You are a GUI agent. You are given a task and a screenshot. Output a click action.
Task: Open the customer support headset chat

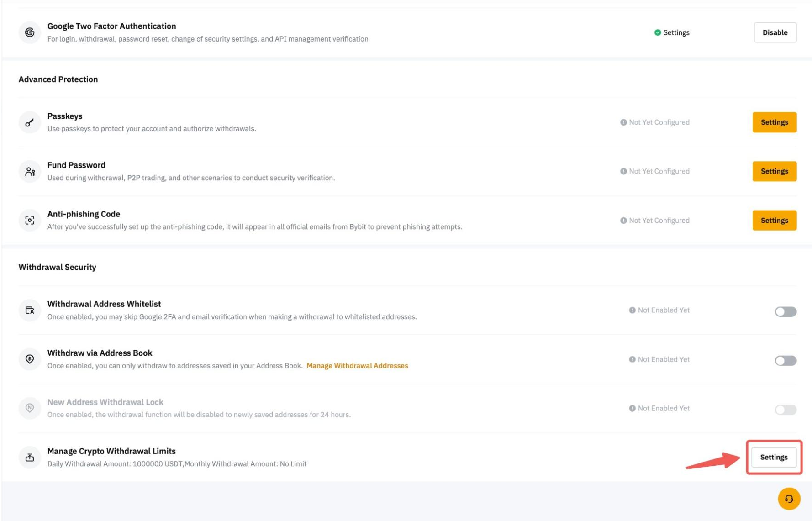click(x=789, y=499)
